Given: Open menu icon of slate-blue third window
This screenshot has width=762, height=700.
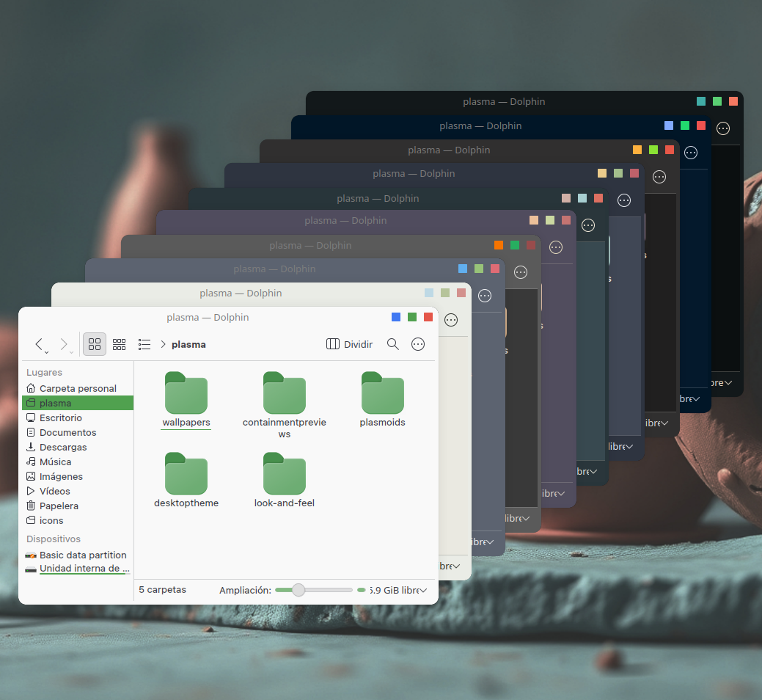Looking at the screenshot, I should [x=485, y=296].
